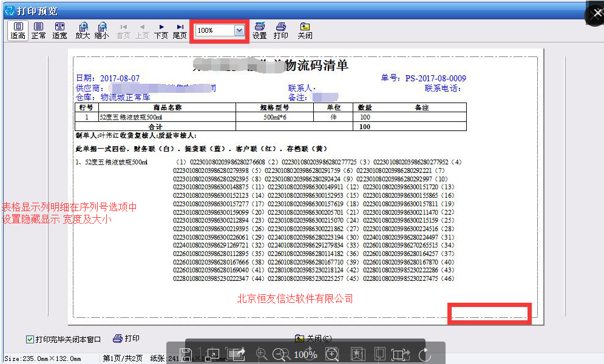Open the 100% zoom dropdown arrow
604x364 pixels.
tap(239, 30)
